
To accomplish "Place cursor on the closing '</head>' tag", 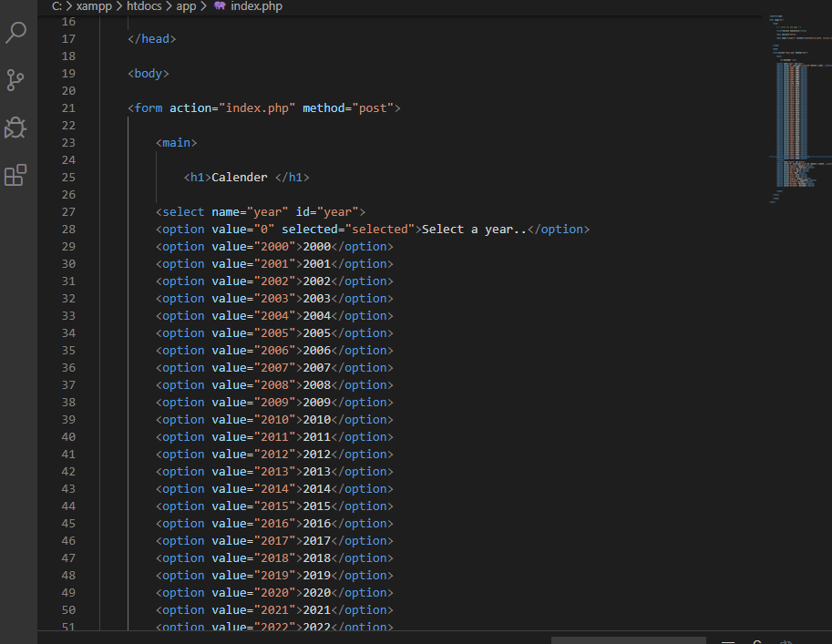I will tap(152, 39).
